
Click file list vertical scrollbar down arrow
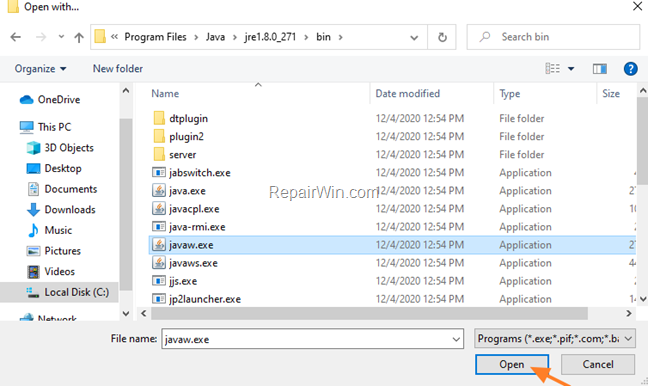pyautogui.click(x=643, y=299)
